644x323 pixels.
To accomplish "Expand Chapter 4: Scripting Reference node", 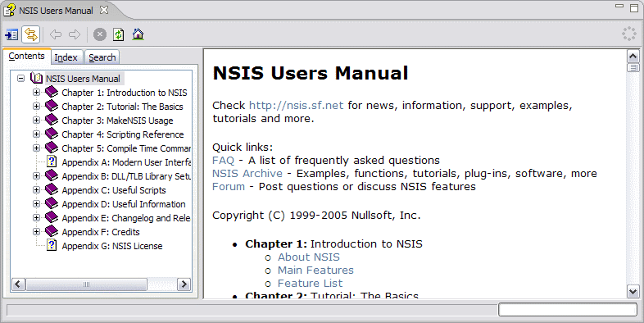I will tap(37, 134).
